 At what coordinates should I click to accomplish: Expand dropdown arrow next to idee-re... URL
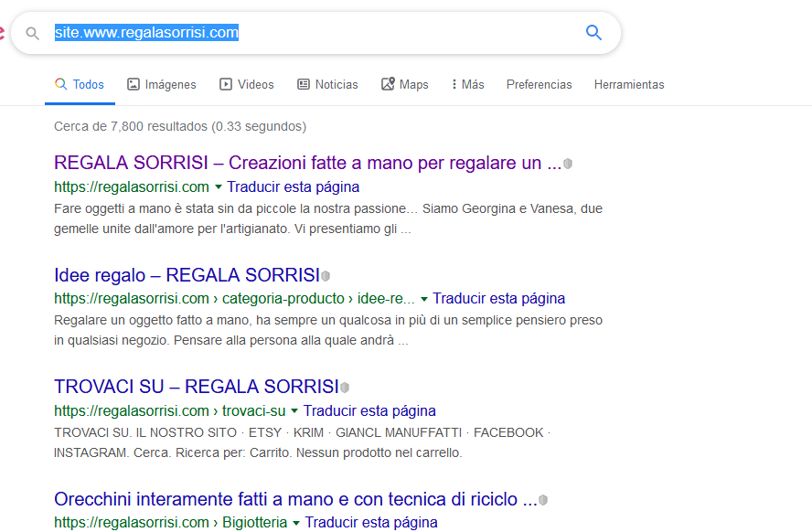click(424, 299)
